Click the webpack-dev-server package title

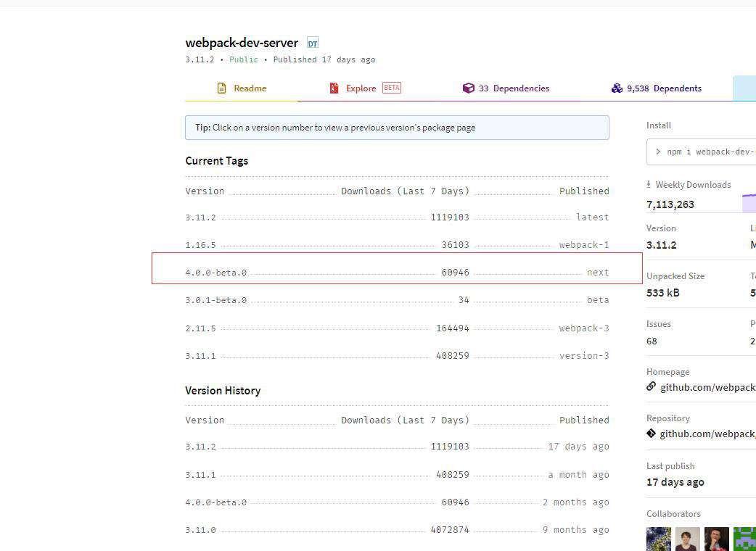(242, 43)
